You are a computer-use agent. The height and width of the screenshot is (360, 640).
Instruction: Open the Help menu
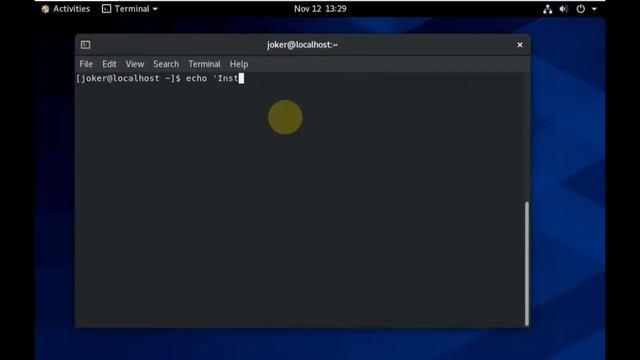tap(238, 64)
